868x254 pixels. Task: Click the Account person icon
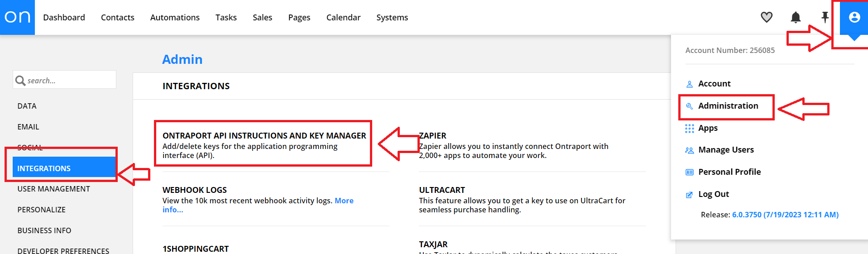click(690, 84)
